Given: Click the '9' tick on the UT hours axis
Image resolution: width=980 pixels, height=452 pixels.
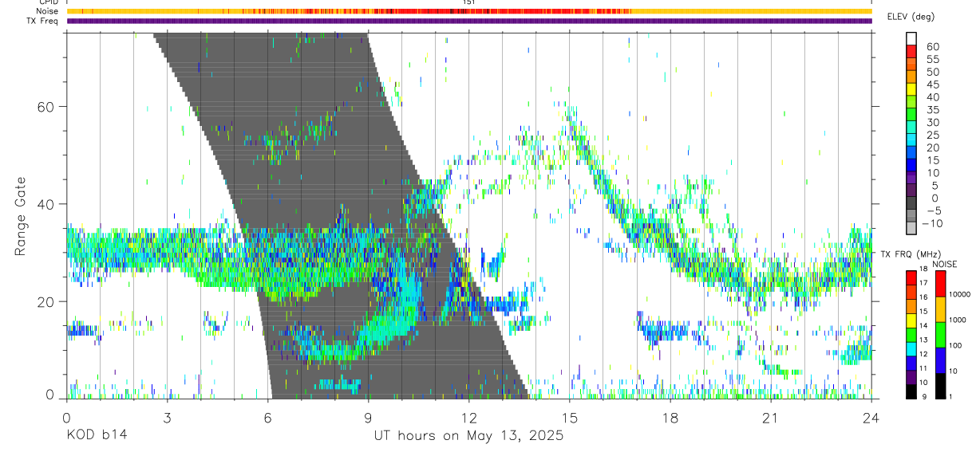Looking at the screenshot, I should [368, 416].
